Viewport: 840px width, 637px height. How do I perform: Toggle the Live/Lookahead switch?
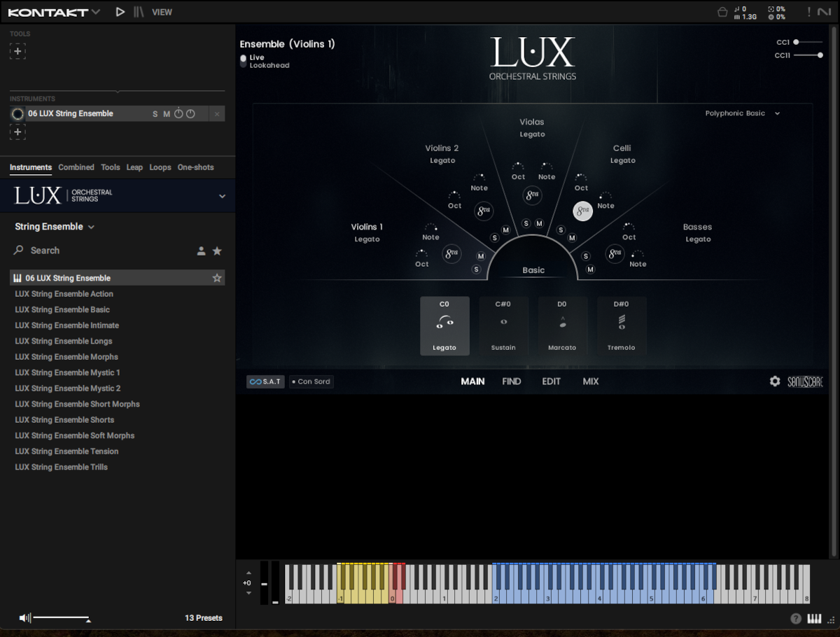[x=244, y=61]
